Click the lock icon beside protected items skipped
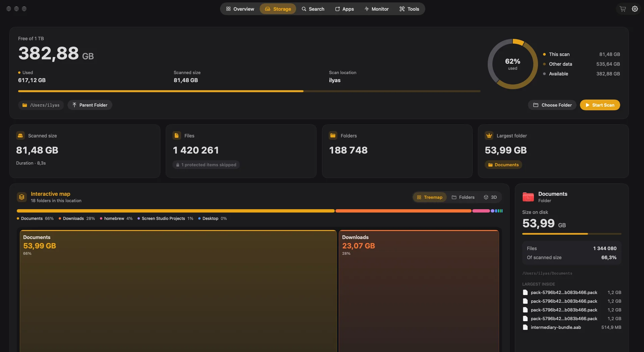Viewport: 644px width, 352px height. point(178,165)
